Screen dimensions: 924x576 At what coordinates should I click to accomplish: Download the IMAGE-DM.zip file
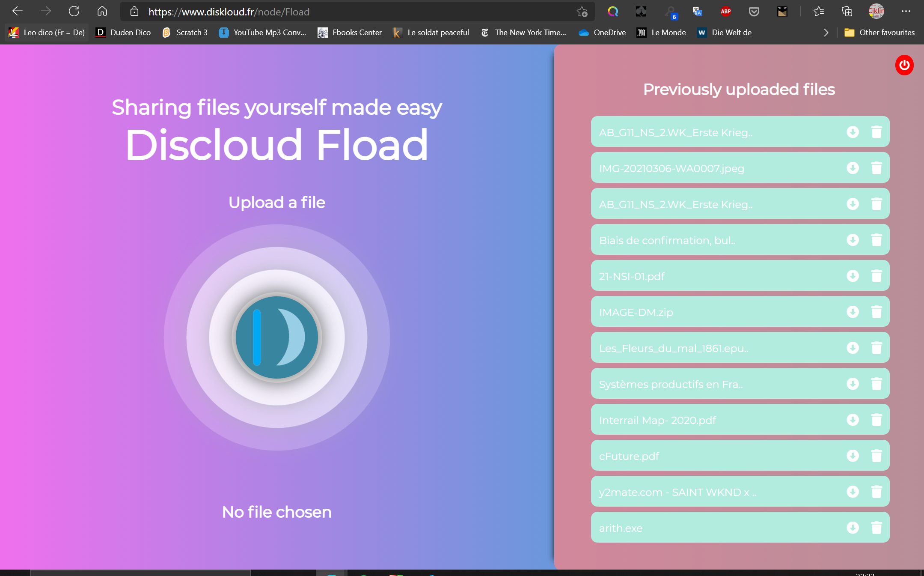point(853,312)
